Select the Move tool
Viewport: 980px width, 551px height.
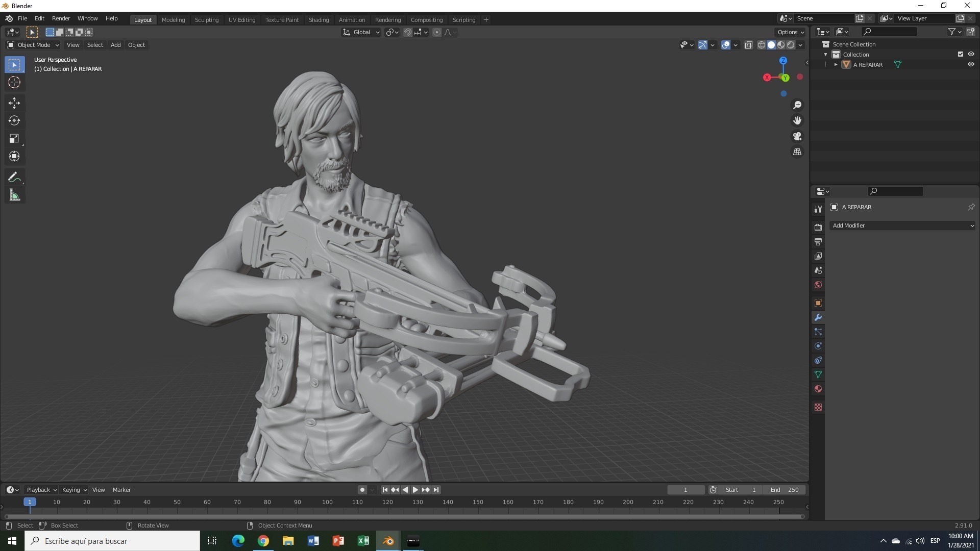[x=14, y=103]
